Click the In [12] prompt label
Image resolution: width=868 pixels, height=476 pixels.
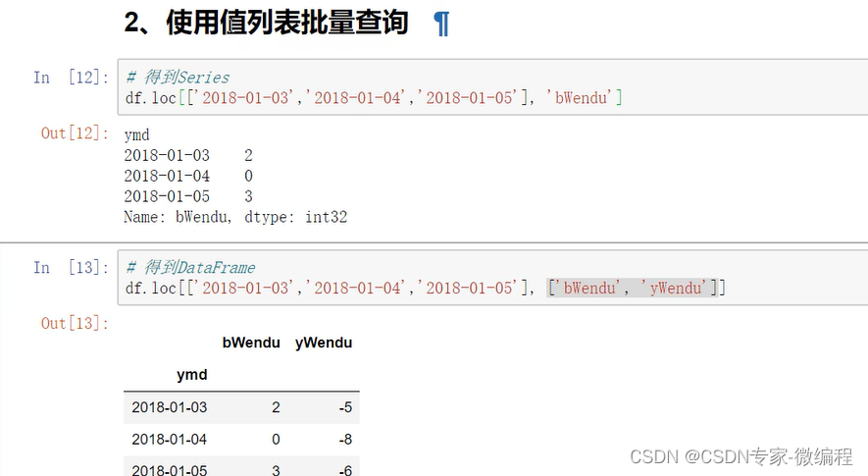pyautogui.click(x=71, y=77)
